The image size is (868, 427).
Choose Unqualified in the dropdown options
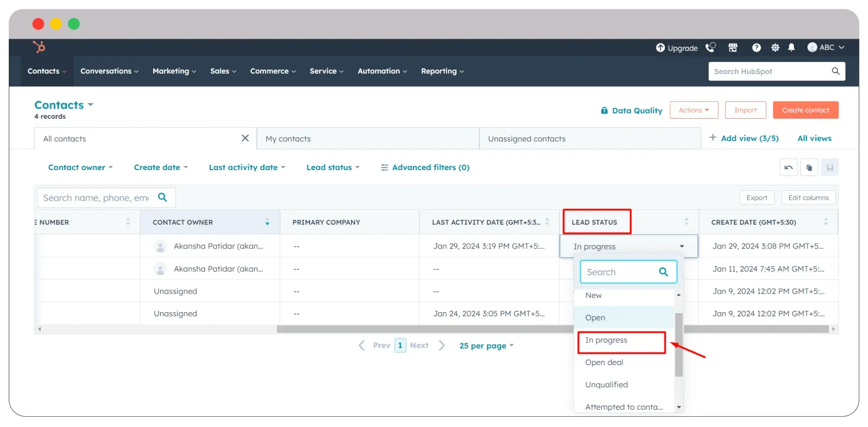pyautogui.click(x=606, y=384)
